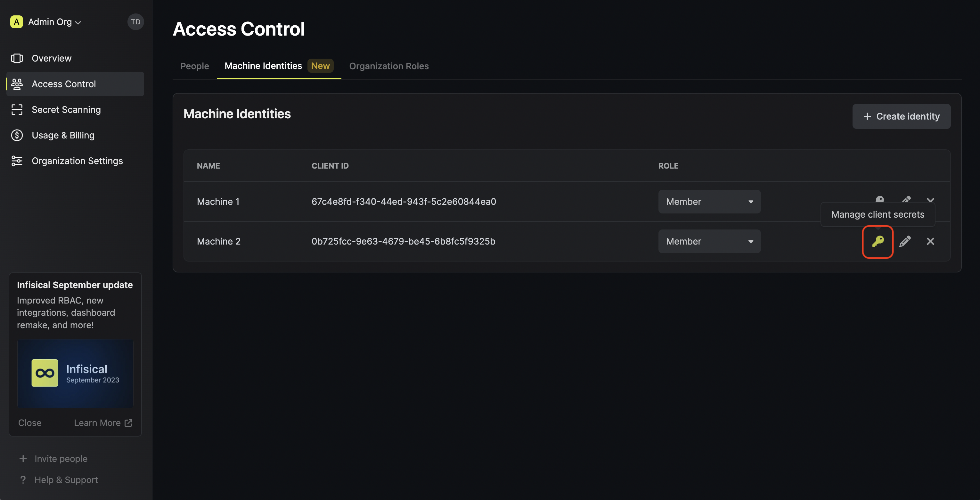This screenshot has height=500, width=980.
Task: Switch to the People tab
Action: click(194, 66)
